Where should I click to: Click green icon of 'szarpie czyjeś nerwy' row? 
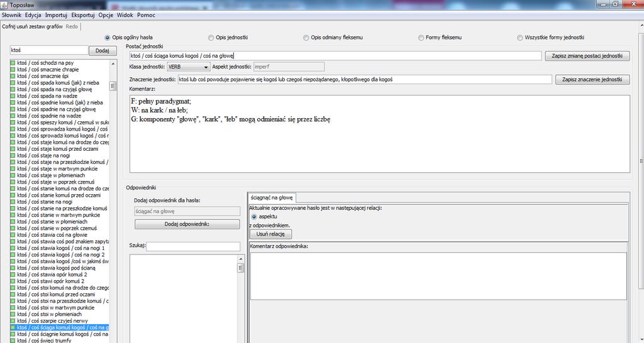(13, 320)
